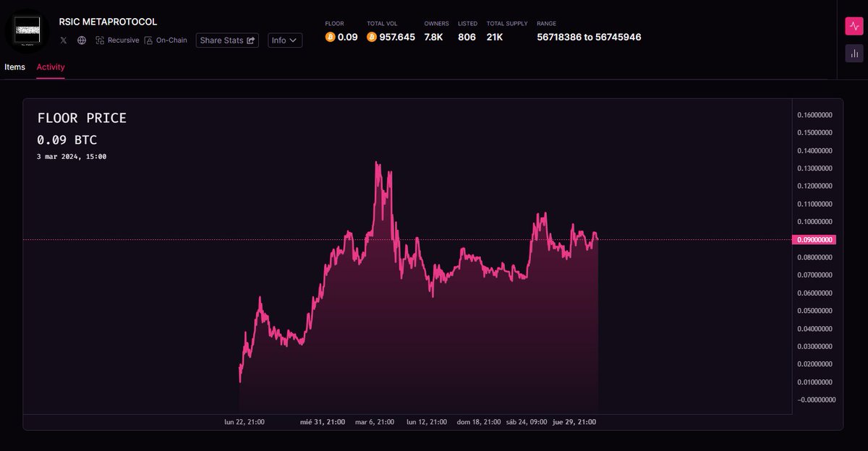Expand the Info dropdown
The image size is (868, 451).
point(285,40)
